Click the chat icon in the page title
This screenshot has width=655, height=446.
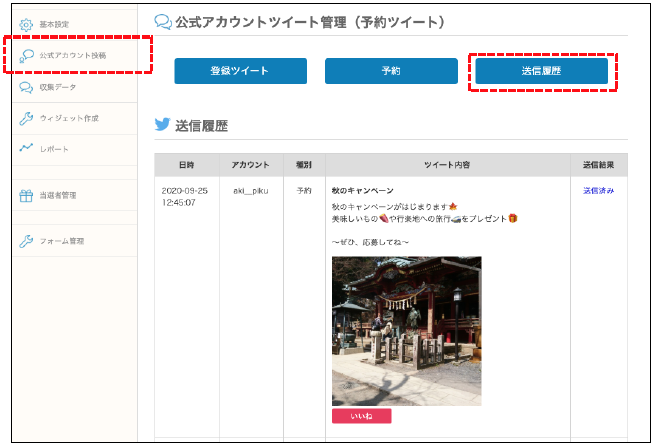163,22
